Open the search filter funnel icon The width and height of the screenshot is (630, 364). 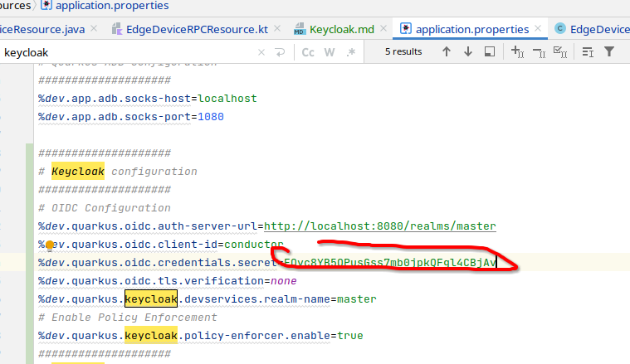pos(609,51)
